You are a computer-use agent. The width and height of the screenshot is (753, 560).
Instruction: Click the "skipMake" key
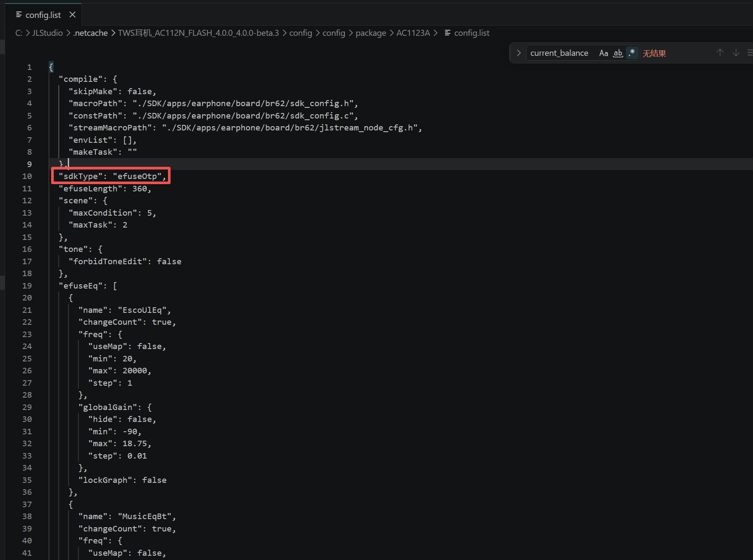93,92
